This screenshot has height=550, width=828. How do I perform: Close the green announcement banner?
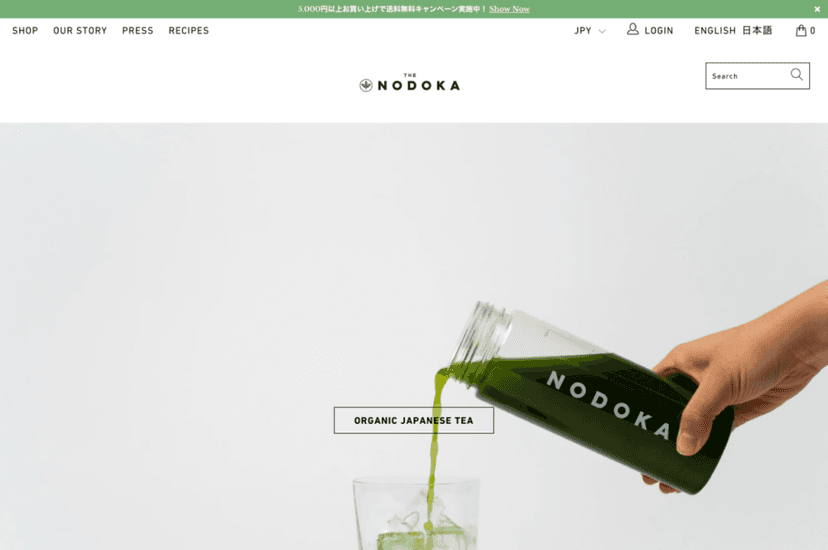pos(817,9)
